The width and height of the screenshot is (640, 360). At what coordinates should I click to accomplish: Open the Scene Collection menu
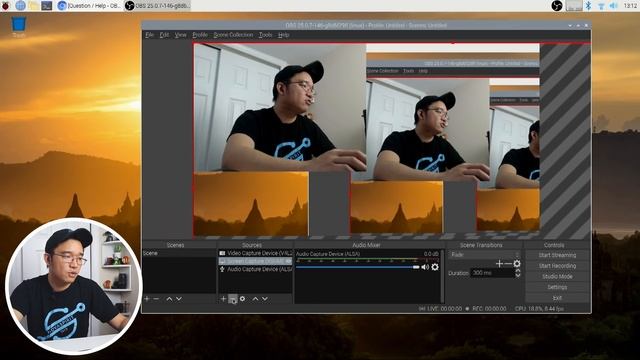tap(233, 35)
